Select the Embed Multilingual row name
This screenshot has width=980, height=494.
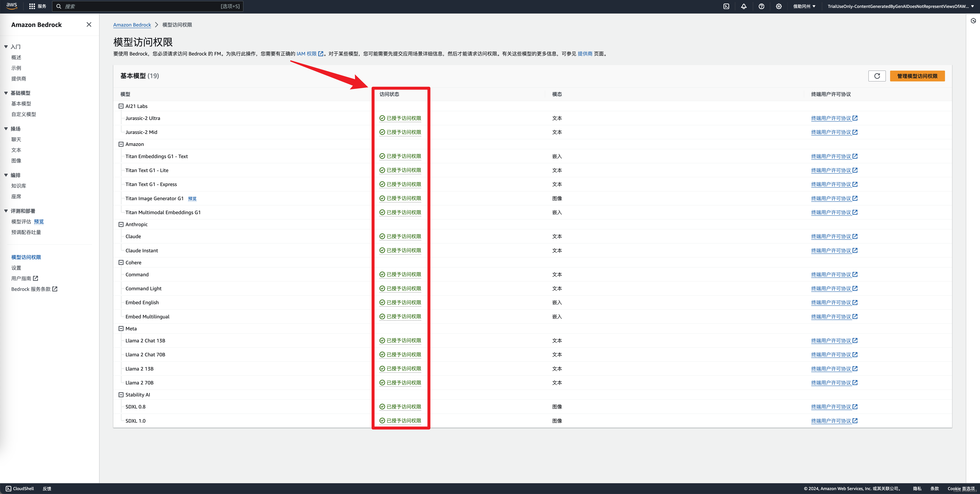coord(147,317)
